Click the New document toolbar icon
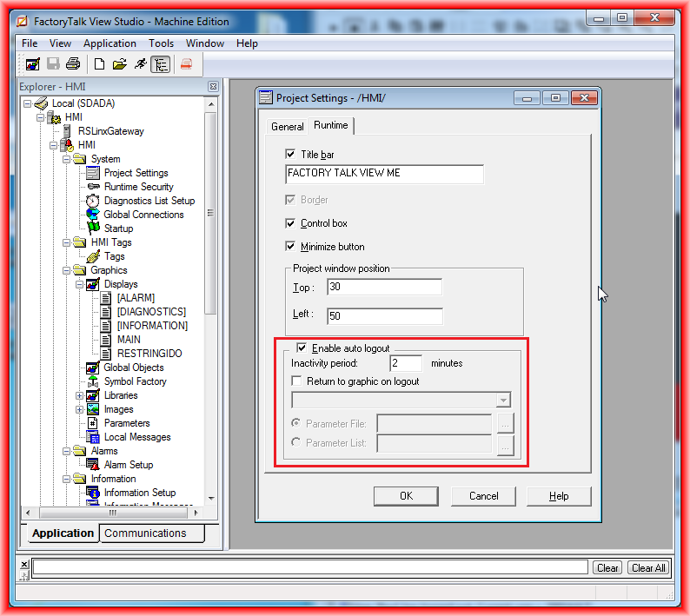690x616 pixels. tap(99, 63)
